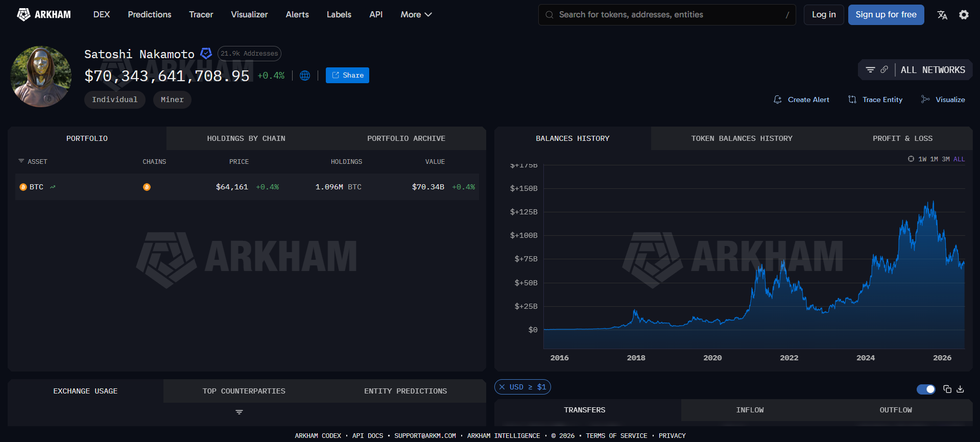Open the Visualizer page
Screen dimensions: 980x442
click(x=249, y=15)
